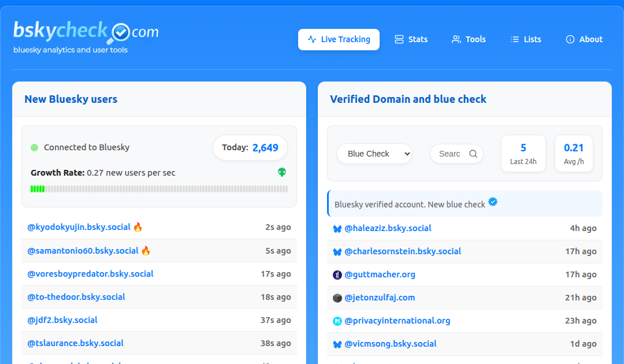624x364 pixels.
Task: Visit the @charlesornstein.bsky.social profile link
Action: [403, 251]
